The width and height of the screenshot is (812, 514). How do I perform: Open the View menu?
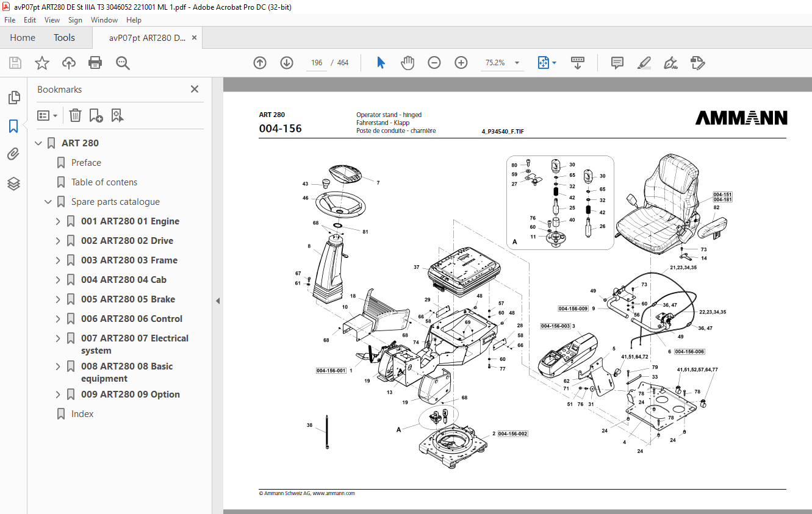52,20
